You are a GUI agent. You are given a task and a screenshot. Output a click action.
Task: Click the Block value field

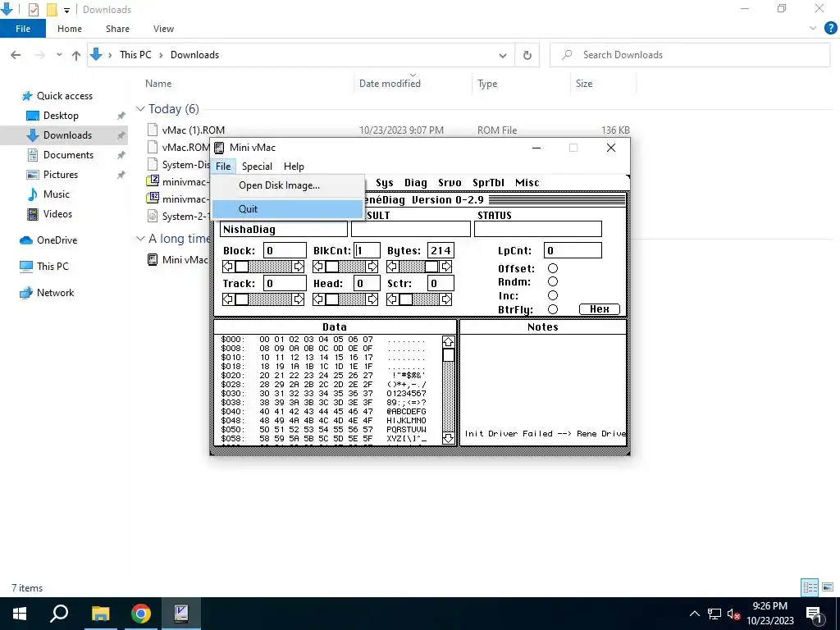(x=285, y=250)
